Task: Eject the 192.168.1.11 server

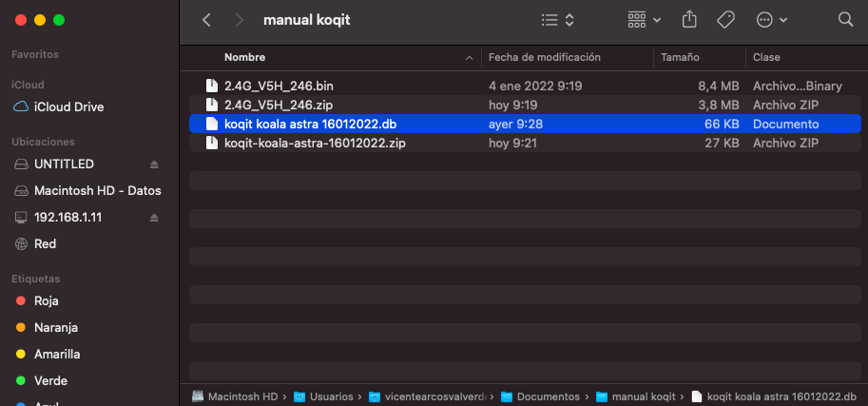Action: click(x=154, y=218)
